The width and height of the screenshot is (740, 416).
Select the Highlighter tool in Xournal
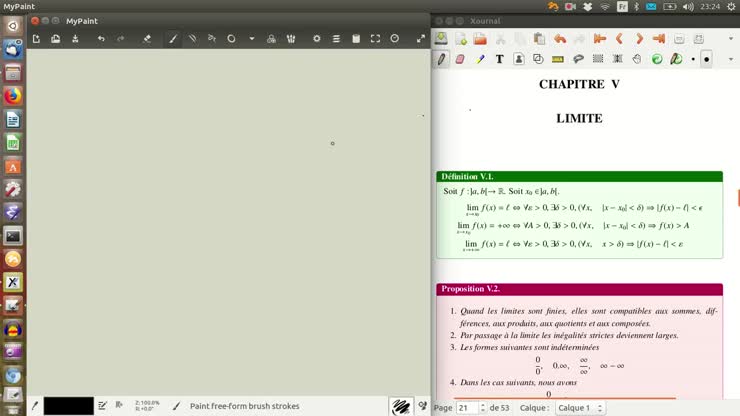click(480, 59)
